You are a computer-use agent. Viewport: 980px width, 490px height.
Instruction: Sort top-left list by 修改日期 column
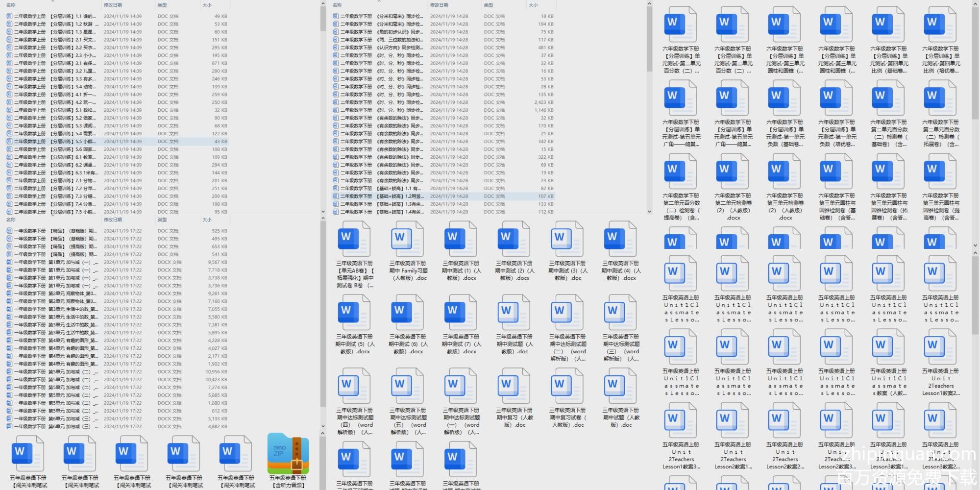(x=113, y=5)
